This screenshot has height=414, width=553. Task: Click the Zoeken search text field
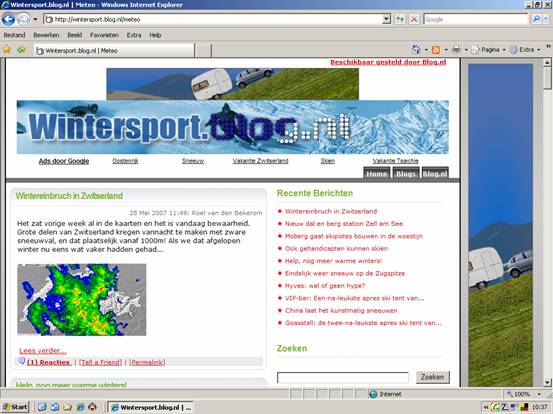[x=343, y=377]
